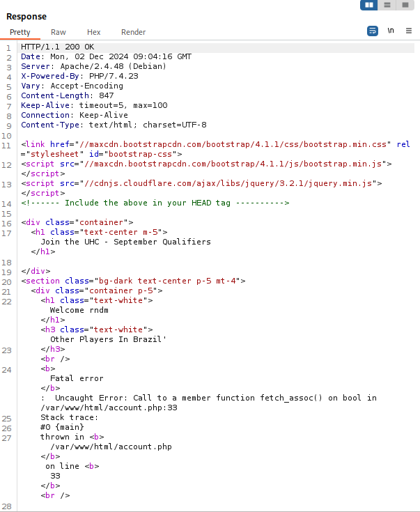This screenshot has width=420, height=512.
Task: Click '/var/www/html/account.php:33' text
Action: (109, 408)
